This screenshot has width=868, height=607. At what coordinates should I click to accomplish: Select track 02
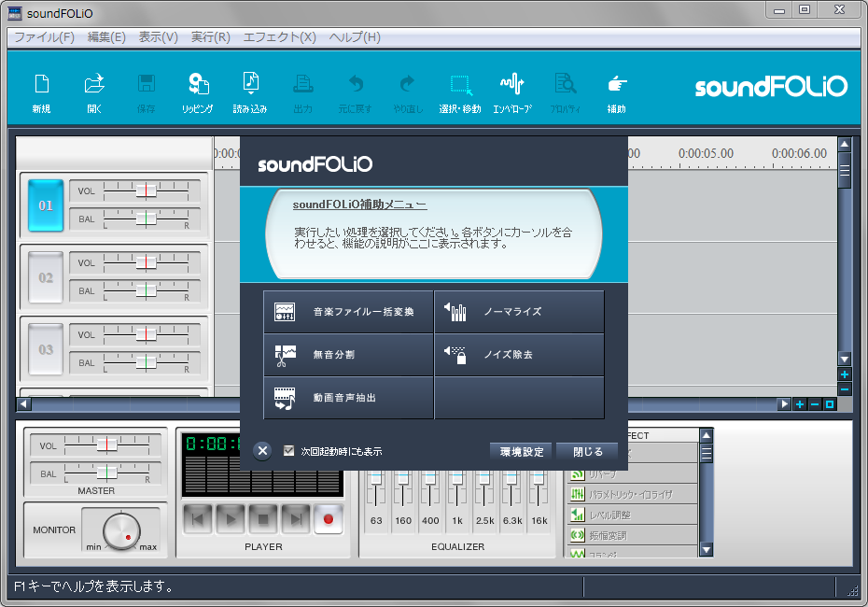[46, 277]
